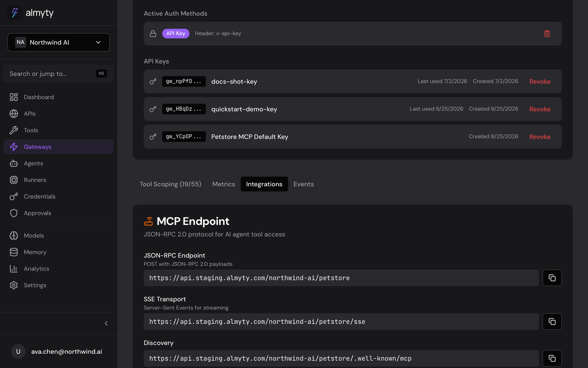588x368 pixels.
Task: Navigate to Runners
Action: [59, 180]
